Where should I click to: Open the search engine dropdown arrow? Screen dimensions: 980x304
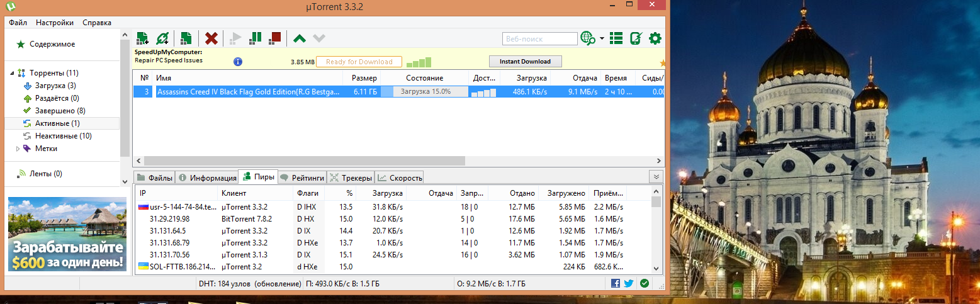(602, 38)
